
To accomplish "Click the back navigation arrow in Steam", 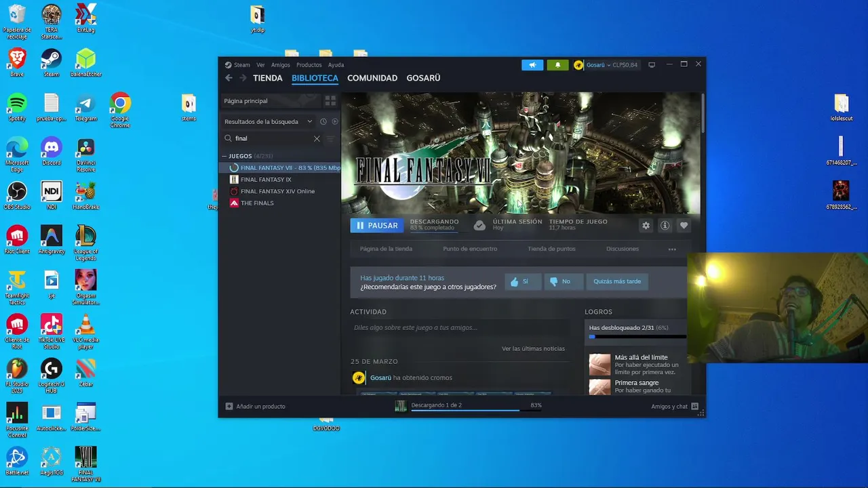I will (x=229, y=78).
